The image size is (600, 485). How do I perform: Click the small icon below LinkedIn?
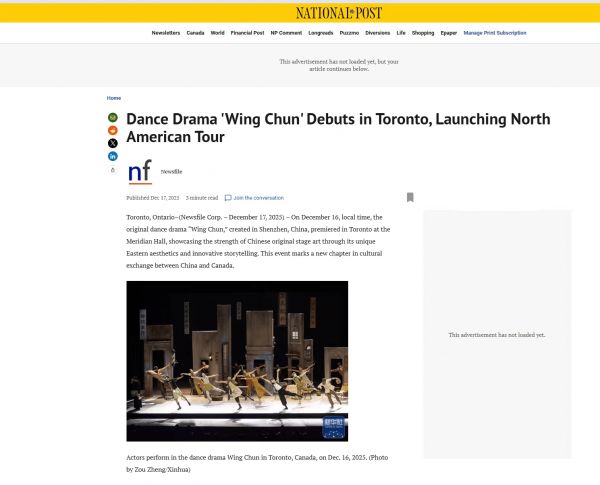[112, 170]
